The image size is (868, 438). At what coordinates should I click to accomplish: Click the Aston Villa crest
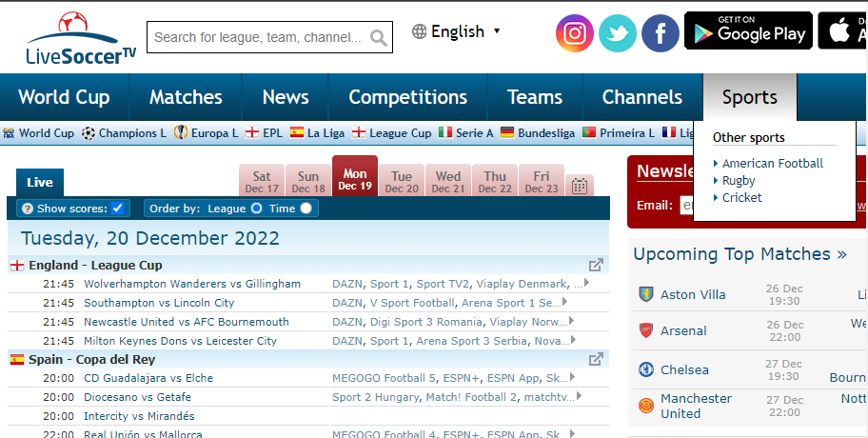[645, 294]
